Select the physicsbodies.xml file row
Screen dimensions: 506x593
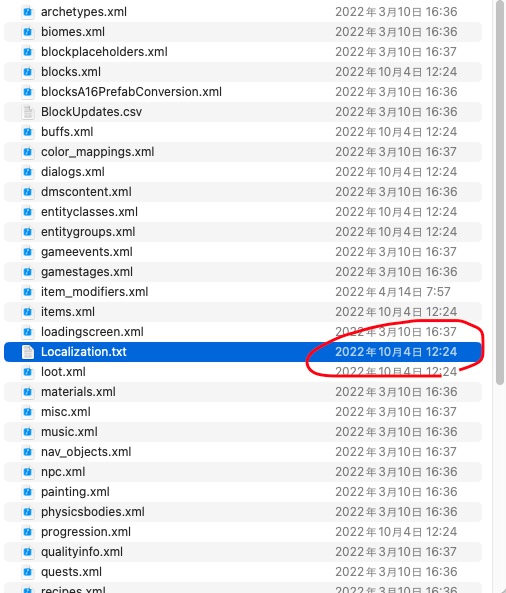tap(243, 512)
